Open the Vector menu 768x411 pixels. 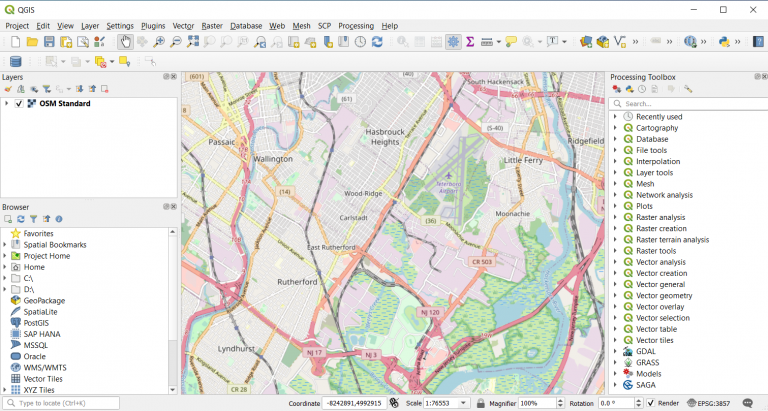click(x=183, y=26)
